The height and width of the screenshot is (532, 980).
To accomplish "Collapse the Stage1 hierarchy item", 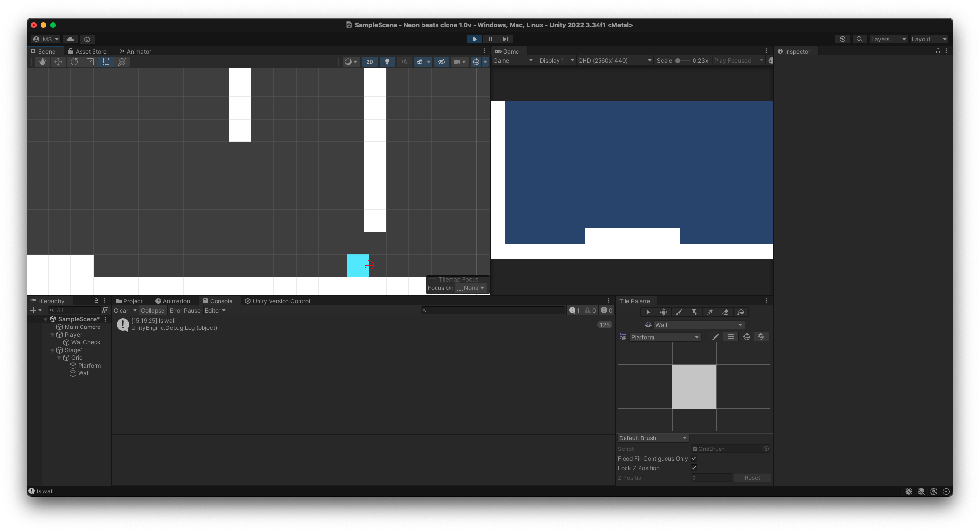I will 53,350.
